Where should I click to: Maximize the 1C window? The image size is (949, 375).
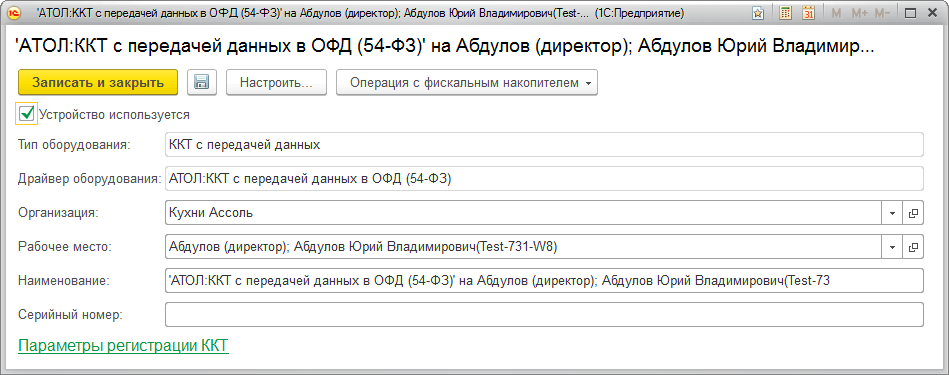pos(910,13)
